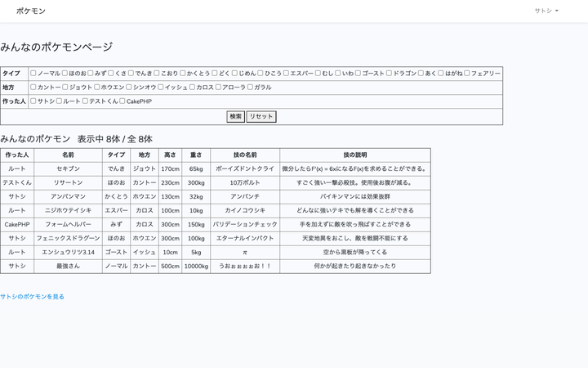The height and width of the screenshot is (368, 588).
Task: Click the リセット reset button
Action: pyautogui.click(x=261, y=116)
